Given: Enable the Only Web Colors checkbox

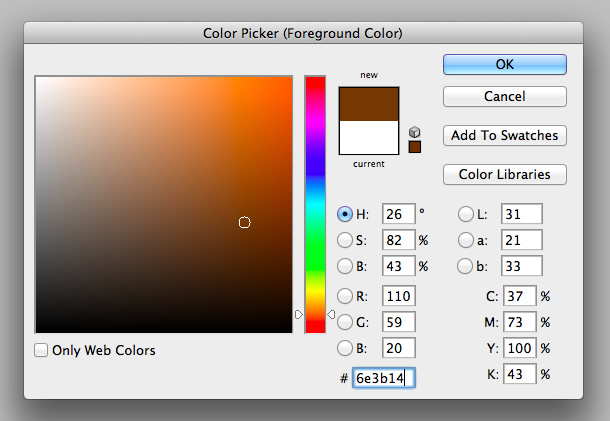Looking at the screenshot, I should coord(41,350).
